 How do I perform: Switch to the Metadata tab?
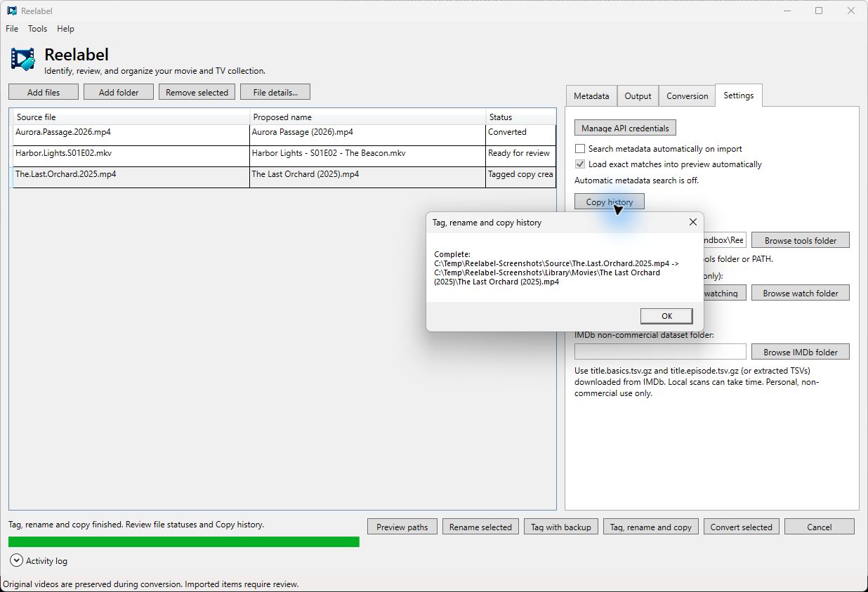tap(591, 96)
